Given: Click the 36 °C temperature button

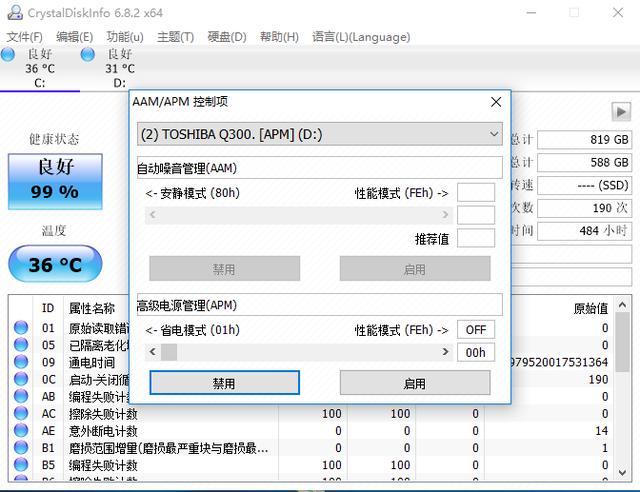Looking at the screenshot, I should click(55, 264).
